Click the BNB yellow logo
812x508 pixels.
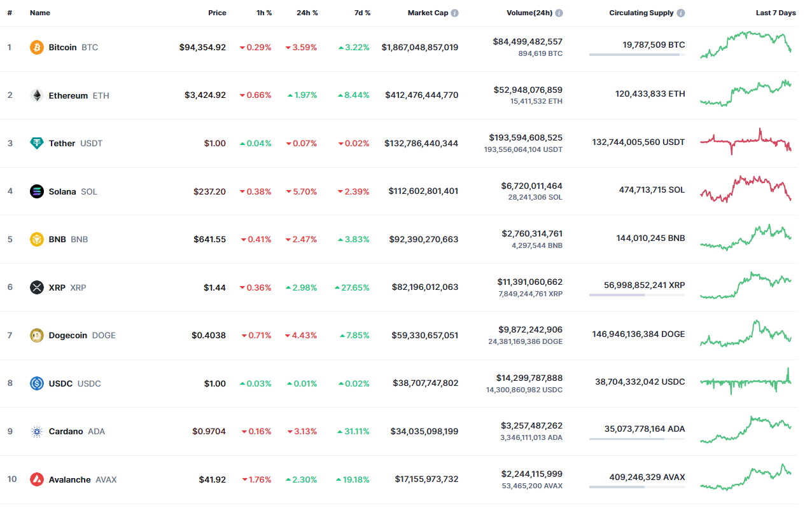[x=37, y=239]
